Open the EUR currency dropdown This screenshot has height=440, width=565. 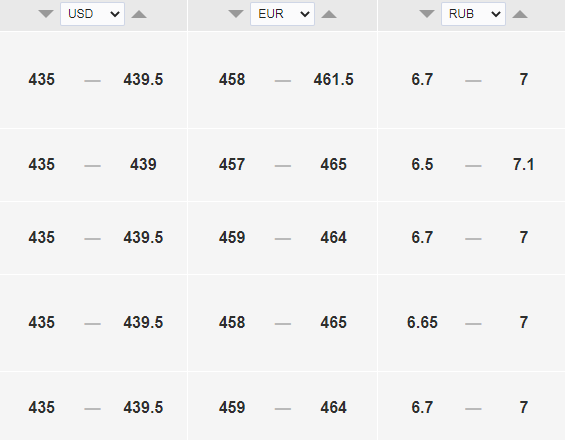point(282,14)
